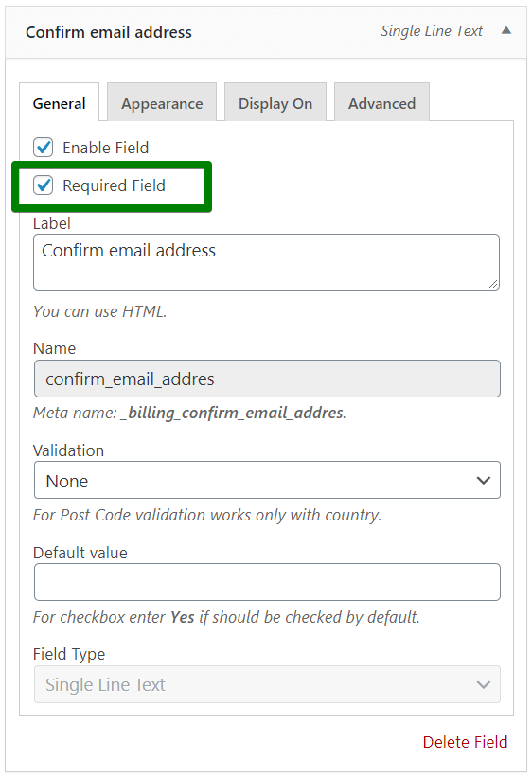Screen dimensions: 532x776
Task: Focus the empty Default value input
Action: [267, 582]
